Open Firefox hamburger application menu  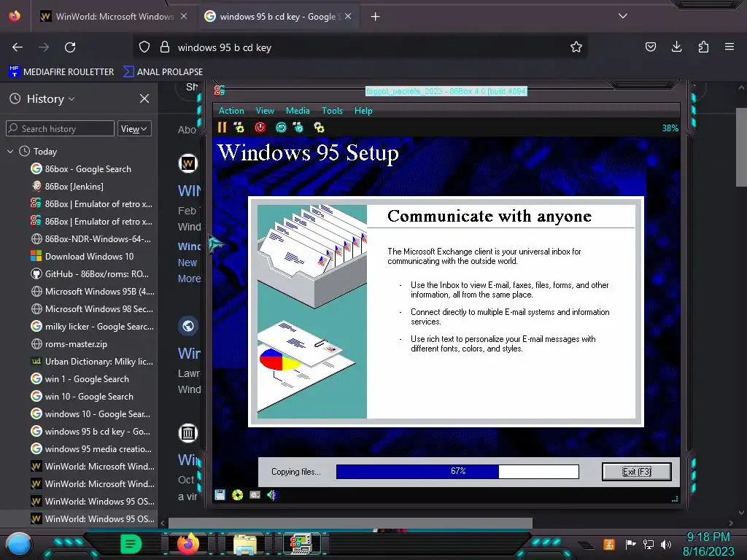click(x=729, y=47)
